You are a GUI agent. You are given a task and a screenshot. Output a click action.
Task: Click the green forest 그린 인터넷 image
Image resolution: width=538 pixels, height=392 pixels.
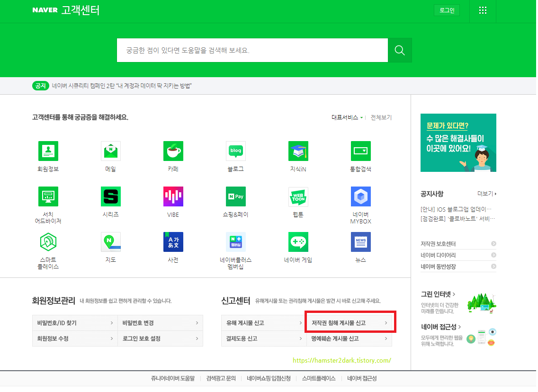point(482,303)
